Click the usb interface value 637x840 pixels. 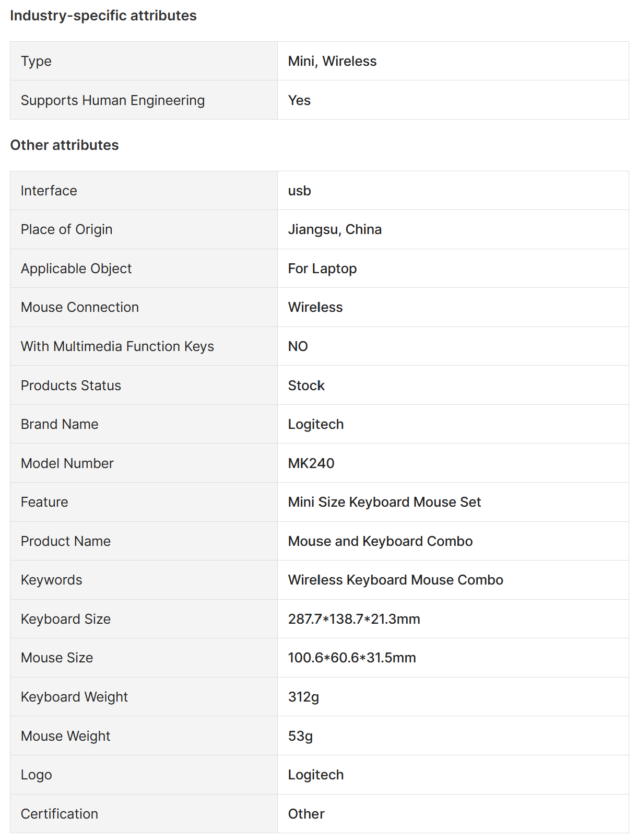299,191
